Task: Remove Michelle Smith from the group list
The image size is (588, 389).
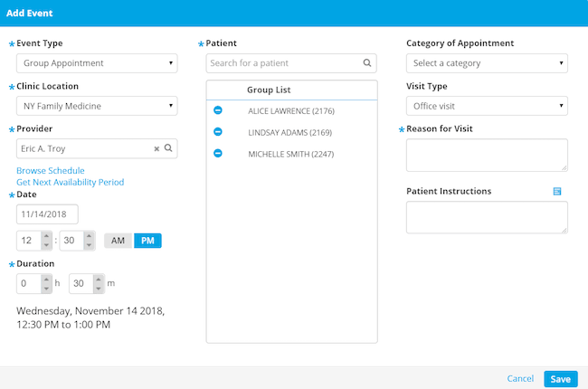Action: click(218, 153)
